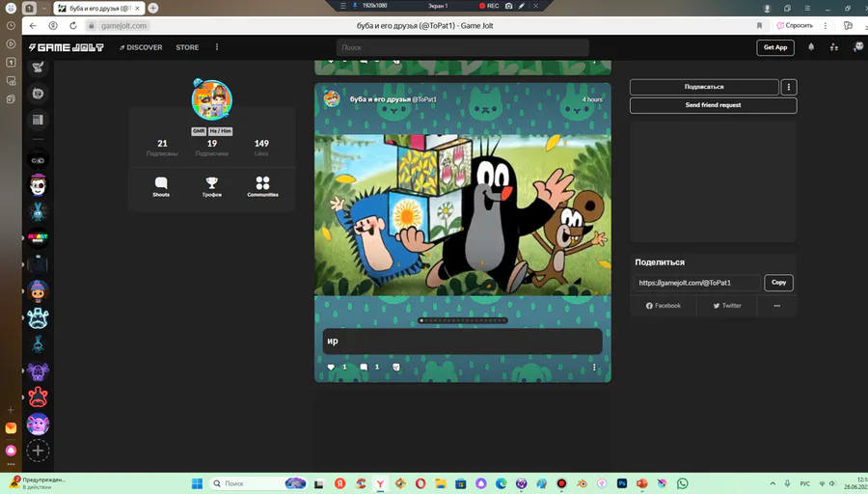Click the 4 hours post timestamp
This screenshot has width=868, height=494.
click(592, 99)
